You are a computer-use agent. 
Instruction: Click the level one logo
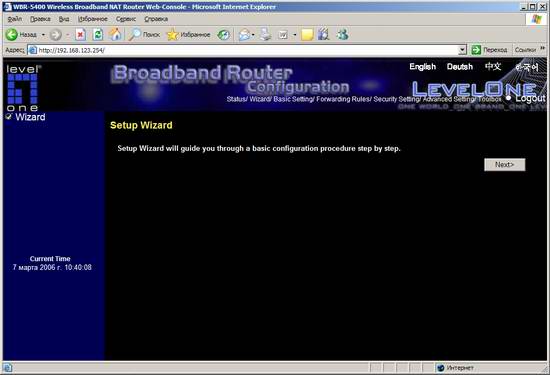(23, 88)
